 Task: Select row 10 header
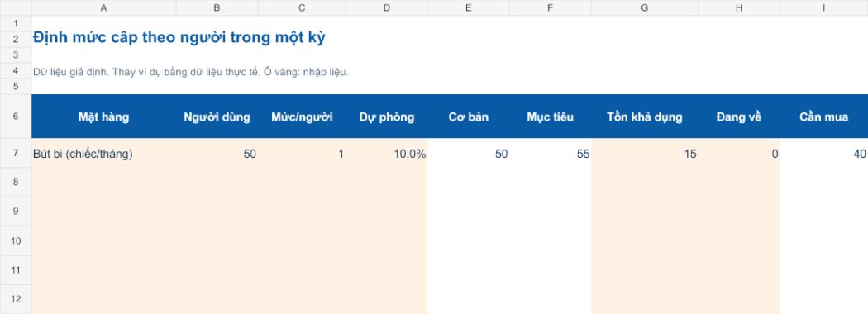pos(16,240)
